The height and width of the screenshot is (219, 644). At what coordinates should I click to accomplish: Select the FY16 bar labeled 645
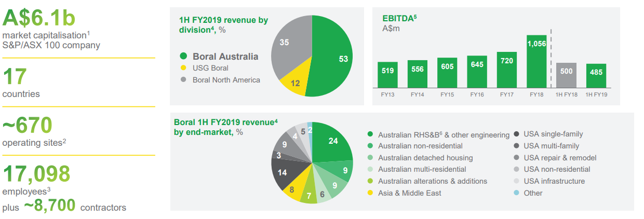pyautogui.click(x=477, y=72)
